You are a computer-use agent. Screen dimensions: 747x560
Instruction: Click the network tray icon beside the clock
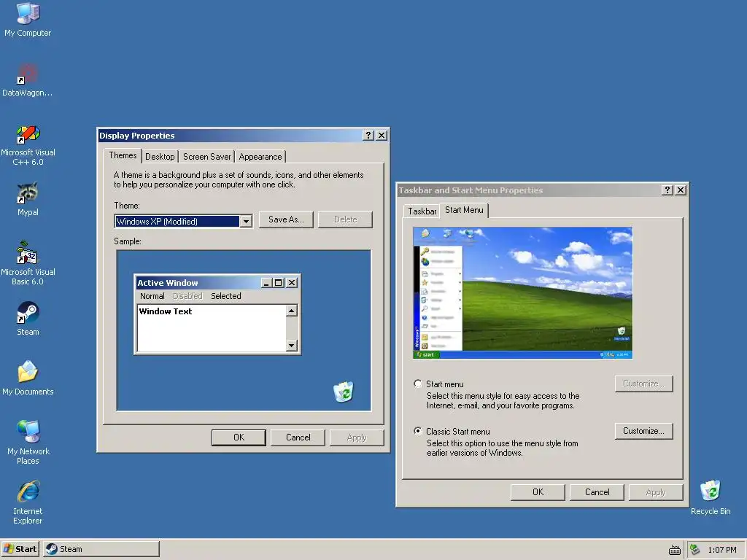pyautogui.click(x=694, y=550)
